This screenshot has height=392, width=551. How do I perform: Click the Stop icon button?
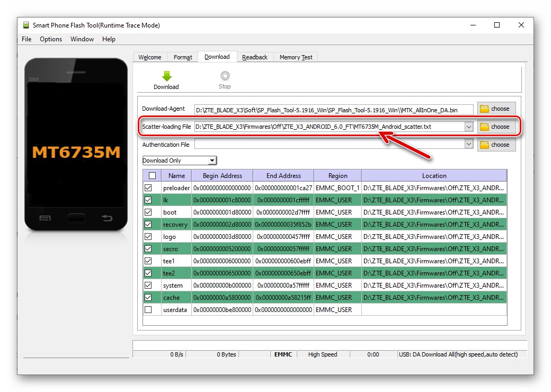tap(225, 76)
